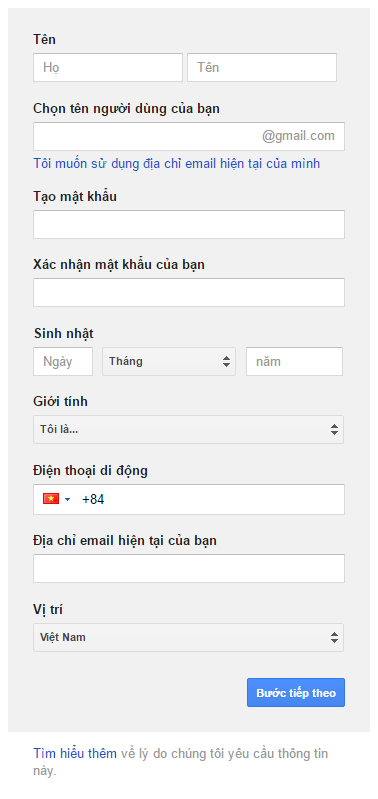Image resolution: width=378 pixels, height=799 pixels.
Task: Click the Ngày birthday field
Action: pos(63,362)
